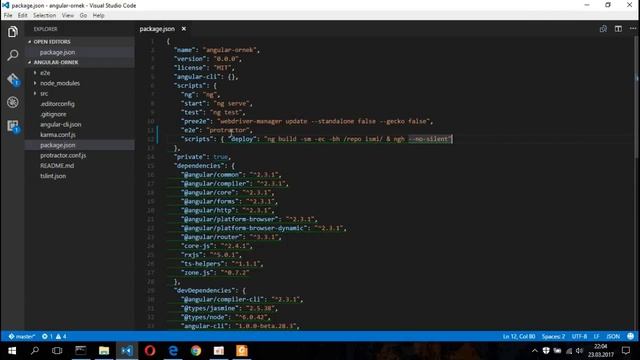Open Opera browser from the taskbar
The height and width of the screenshot is (360, 640).
tap(150, 351)
